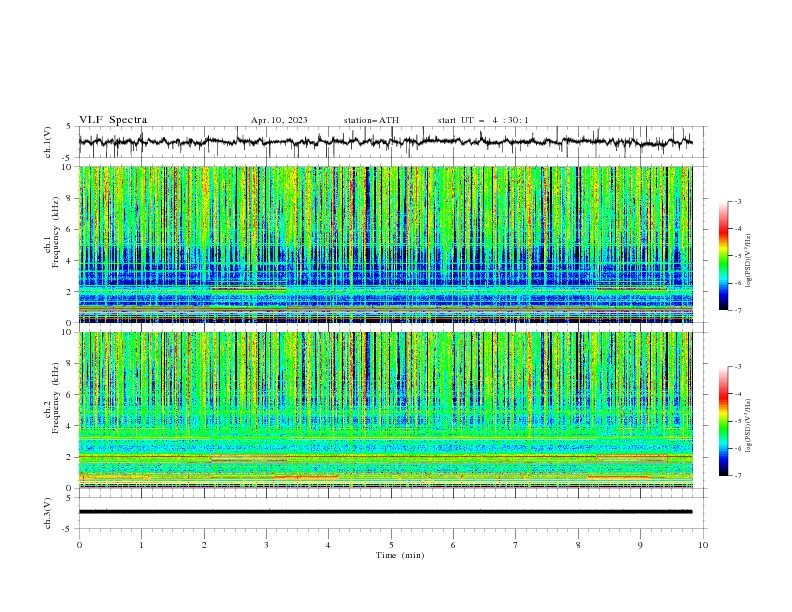Click time-axis tick label "7"
The height and width of the screenshot is (612, 792).
(516, 545)
